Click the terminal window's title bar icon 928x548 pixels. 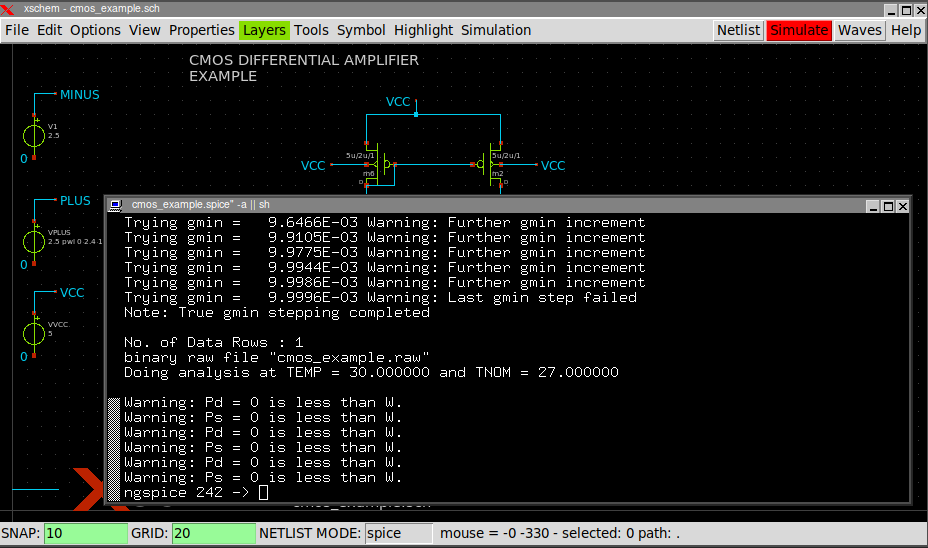pyautogui.click(x=116, y=205)
